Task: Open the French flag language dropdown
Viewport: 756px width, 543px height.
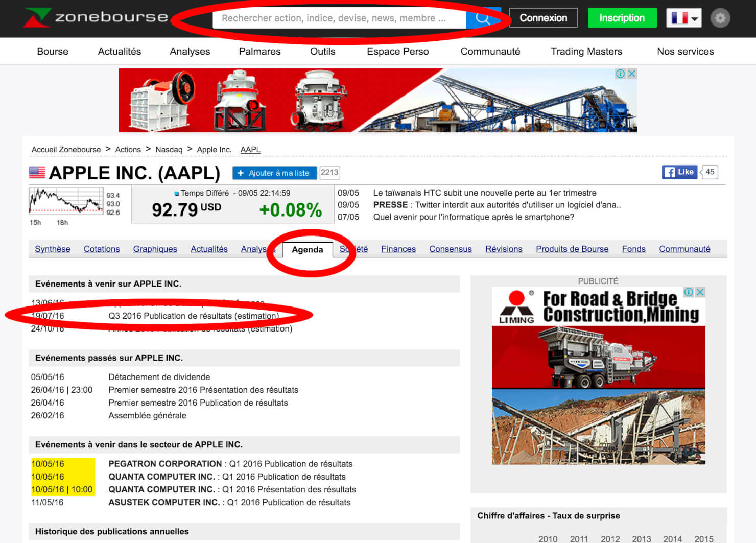Action: click(x=684, y=18)
